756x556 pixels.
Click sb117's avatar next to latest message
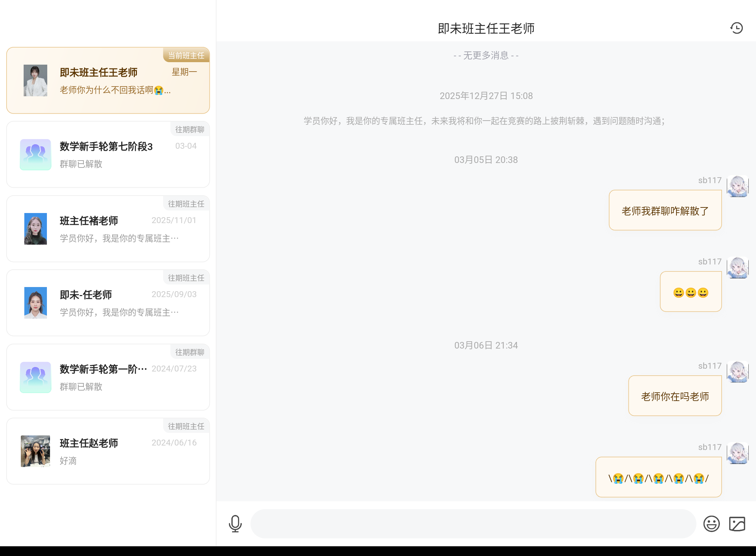click(x=737, y=454)
